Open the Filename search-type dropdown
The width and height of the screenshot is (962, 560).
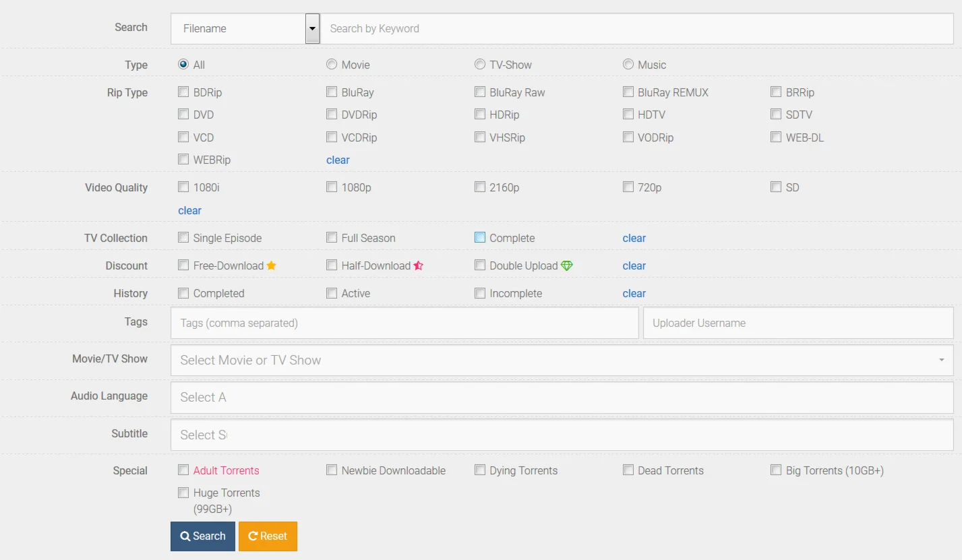312,28
